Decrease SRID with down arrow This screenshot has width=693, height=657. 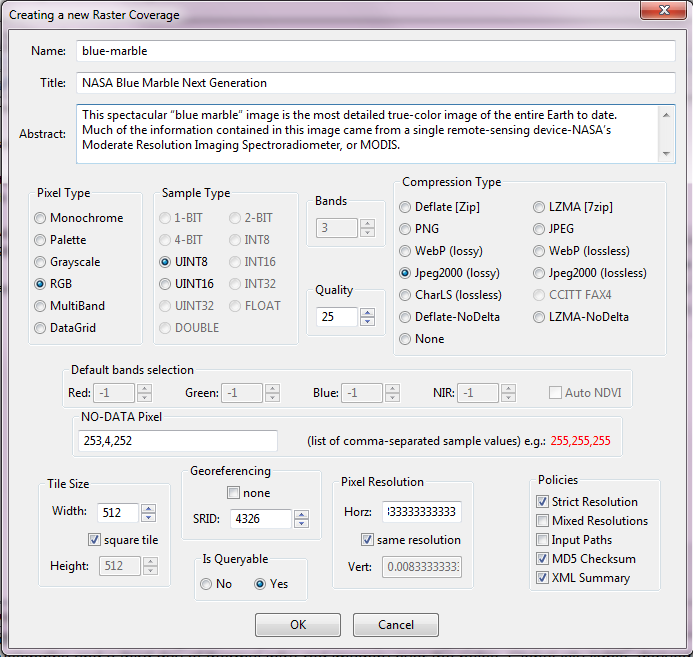tap(301, 523)
